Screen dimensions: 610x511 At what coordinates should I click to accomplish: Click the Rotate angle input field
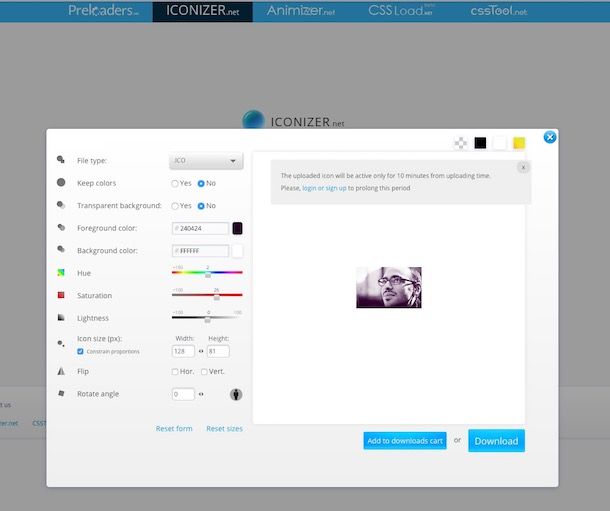pos(183,394)
